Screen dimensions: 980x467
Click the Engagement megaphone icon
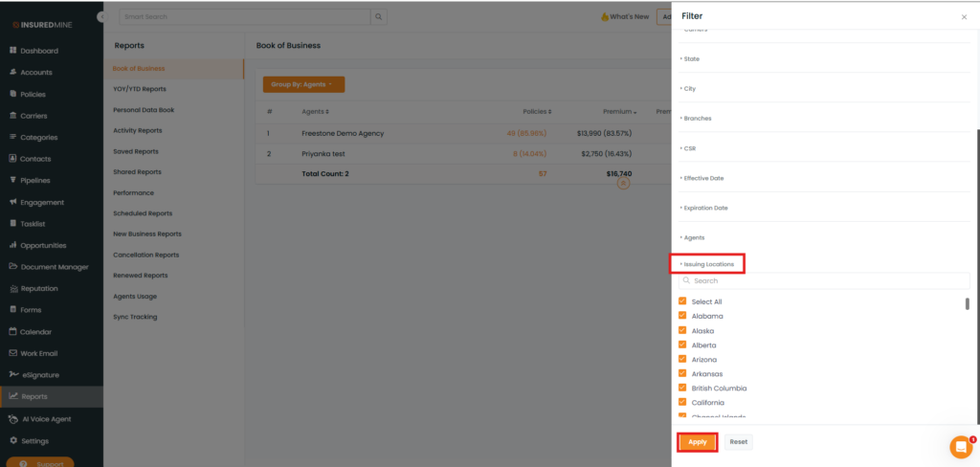point(12,202)
